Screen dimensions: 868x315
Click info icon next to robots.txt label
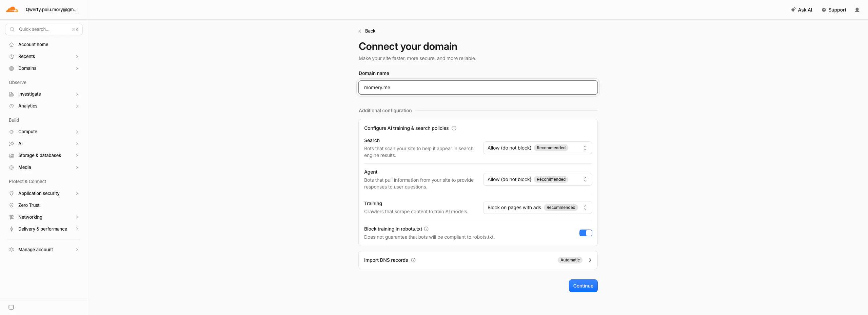coord(426,229)
